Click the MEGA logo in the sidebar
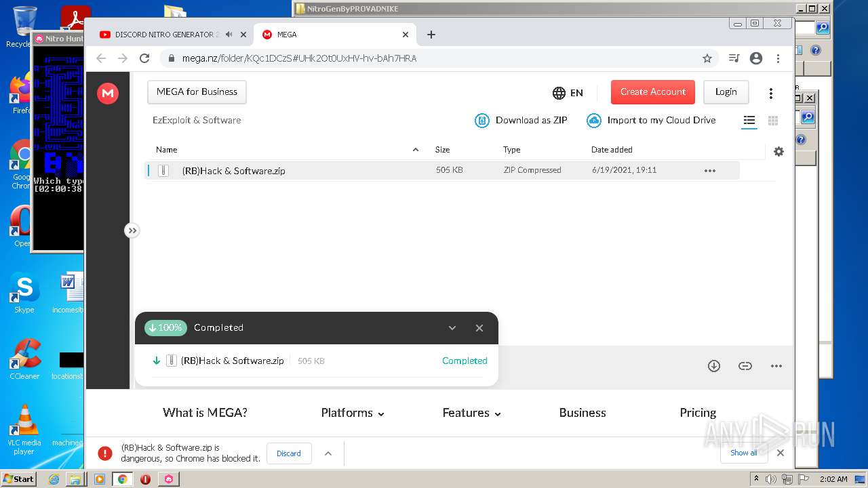This screenshot has width=868, height=488. pyautogui.click(x=107, y=94)
